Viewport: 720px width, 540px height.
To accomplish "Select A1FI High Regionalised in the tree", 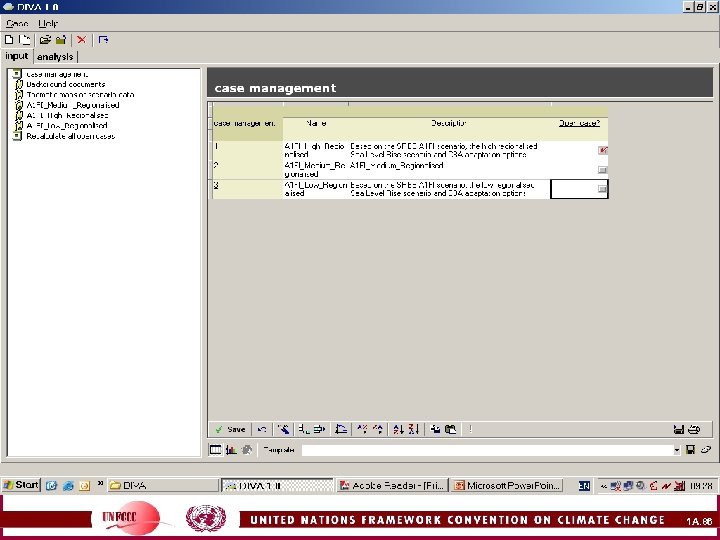I will point(68,115).
